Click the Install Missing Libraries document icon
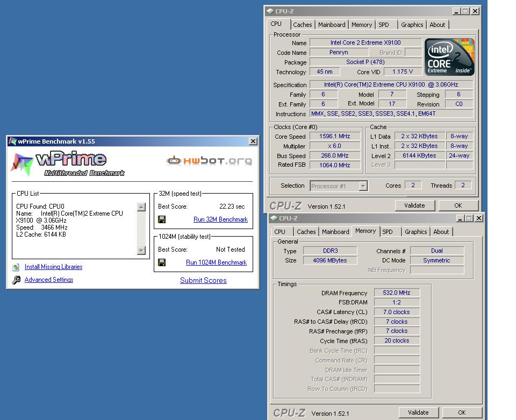This screenshot has width=516, height=420. click(x=16, y=267)
